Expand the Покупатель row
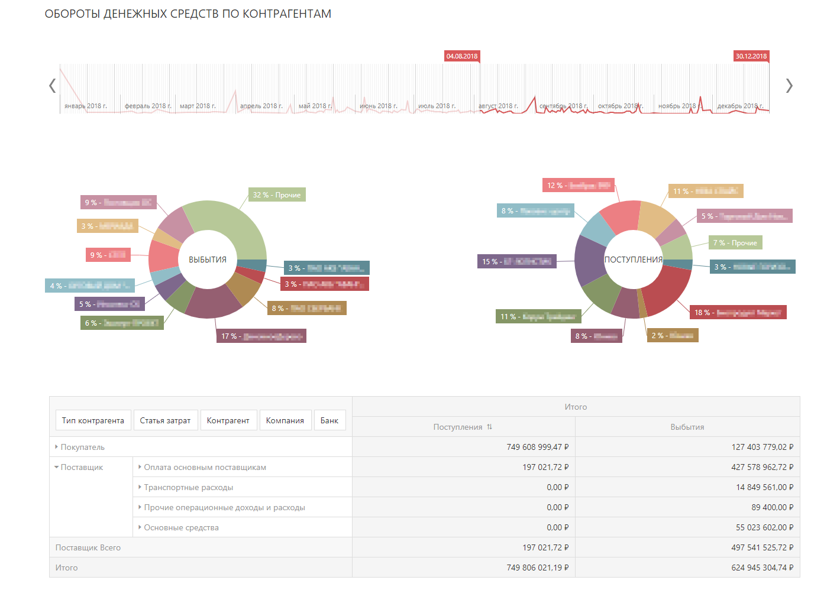840x616 pixels. 57,447
